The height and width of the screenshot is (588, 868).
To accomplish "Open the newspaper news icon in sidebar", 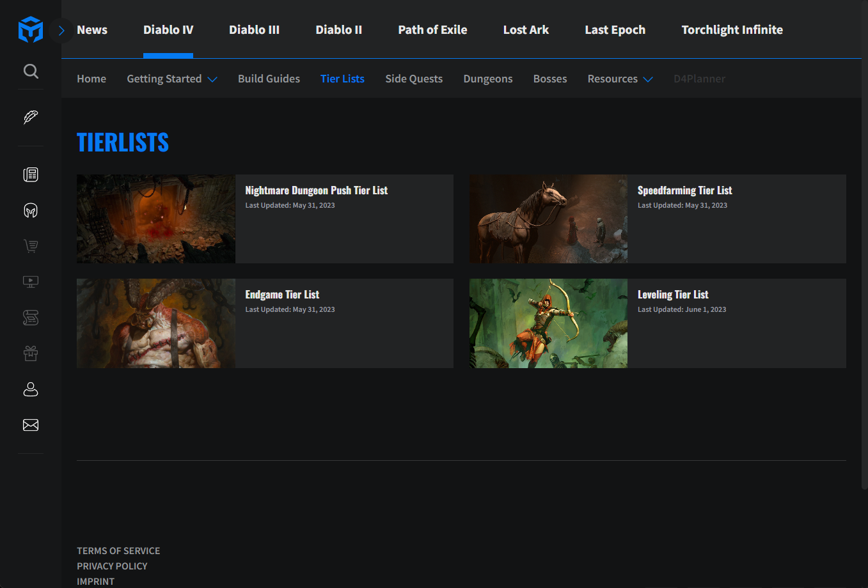I will coord(31,174).
